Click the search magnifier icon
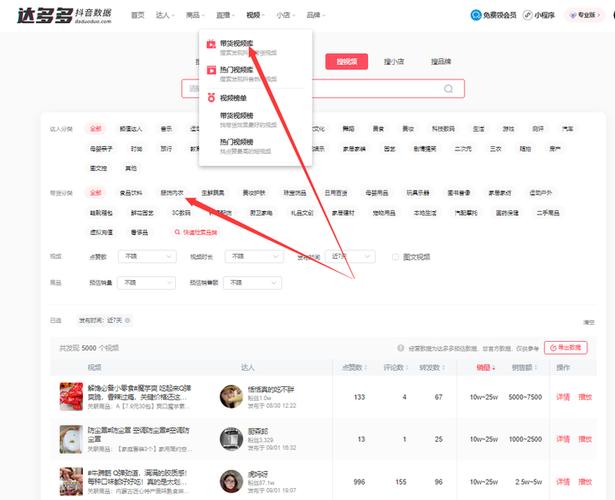 pyautogui.click(x=448, y=89)
